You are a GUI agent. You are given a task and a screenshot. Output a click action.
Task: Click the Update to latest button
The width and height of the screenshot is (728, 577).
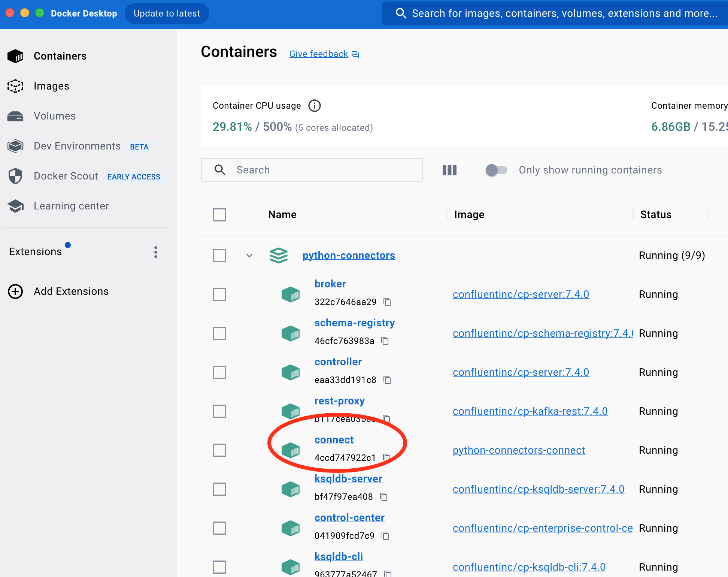click(167, 13)
